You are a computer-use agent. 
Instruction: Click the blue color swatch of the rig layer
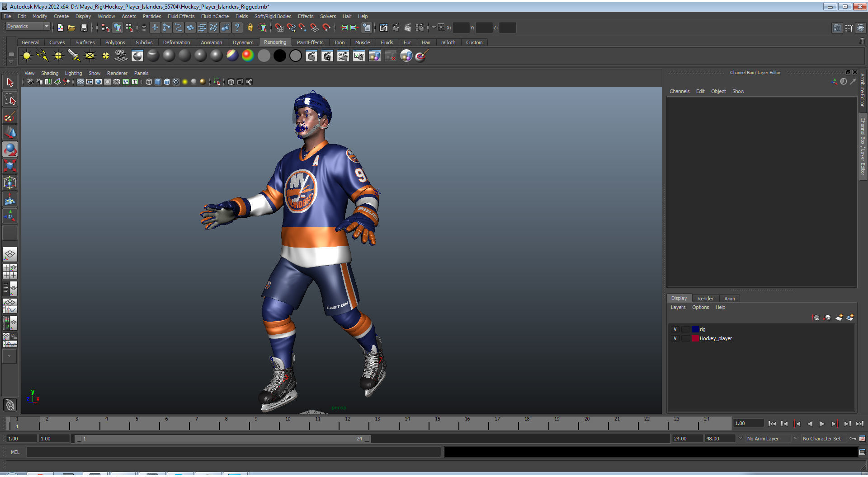pyautogui.click(x=695, y=329)
